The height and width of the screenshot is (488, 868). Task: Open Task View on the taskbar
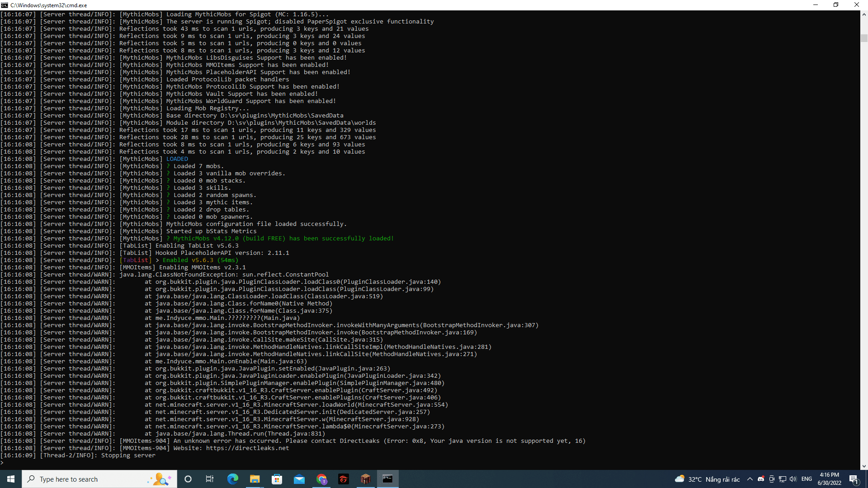click(x=210, y=479)
